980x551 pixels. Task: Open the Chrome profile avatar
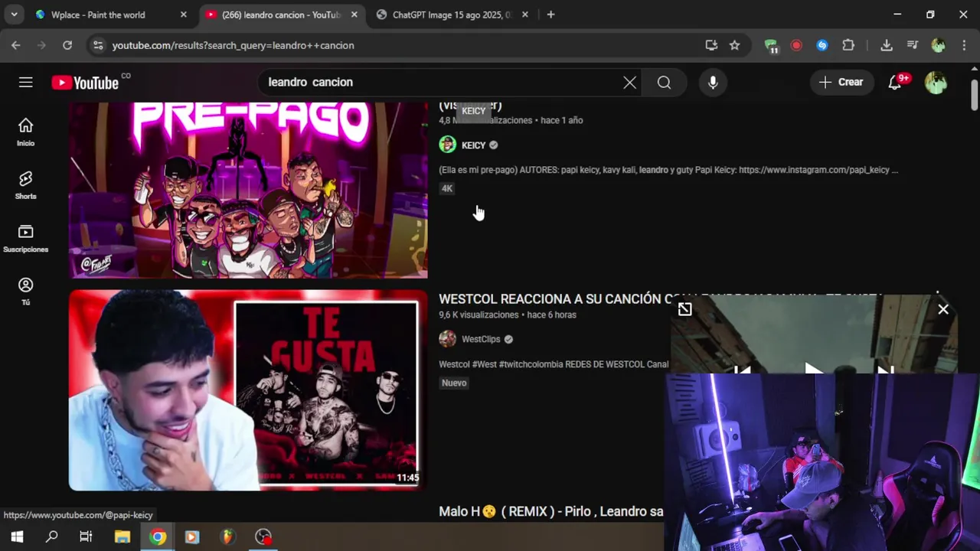tap(938, 45)
